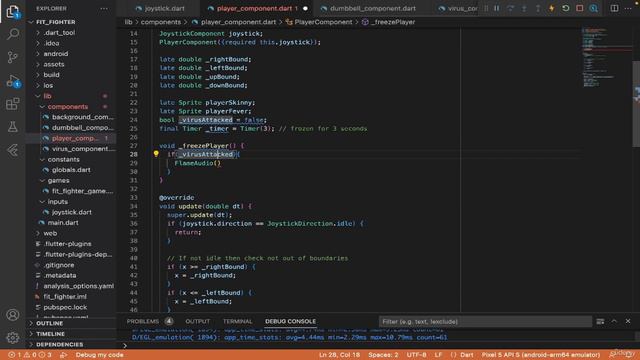Viewport: 640px width, 360px height.
Task: Collapse the components folder
Action: [x=68, y=107]
